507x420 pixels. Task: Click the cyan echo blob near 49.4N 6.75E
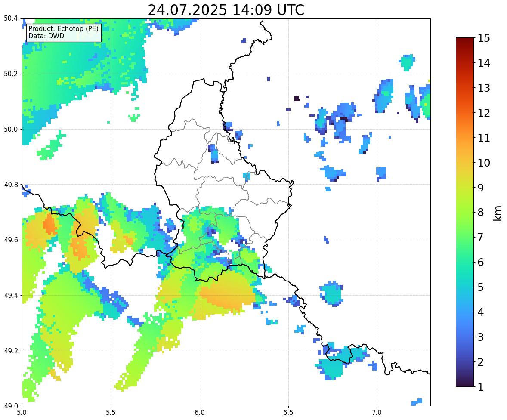pos(332,293)
